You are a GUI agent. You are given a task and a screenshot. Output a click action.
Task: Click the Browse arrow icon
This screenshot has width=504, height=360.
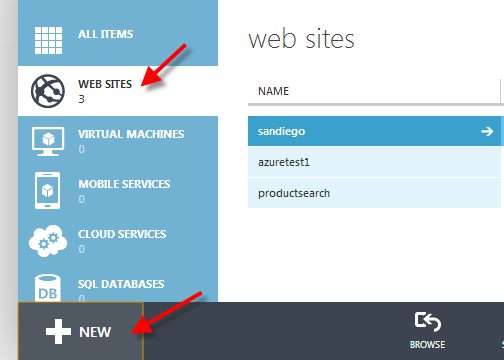tap(428, 322)
